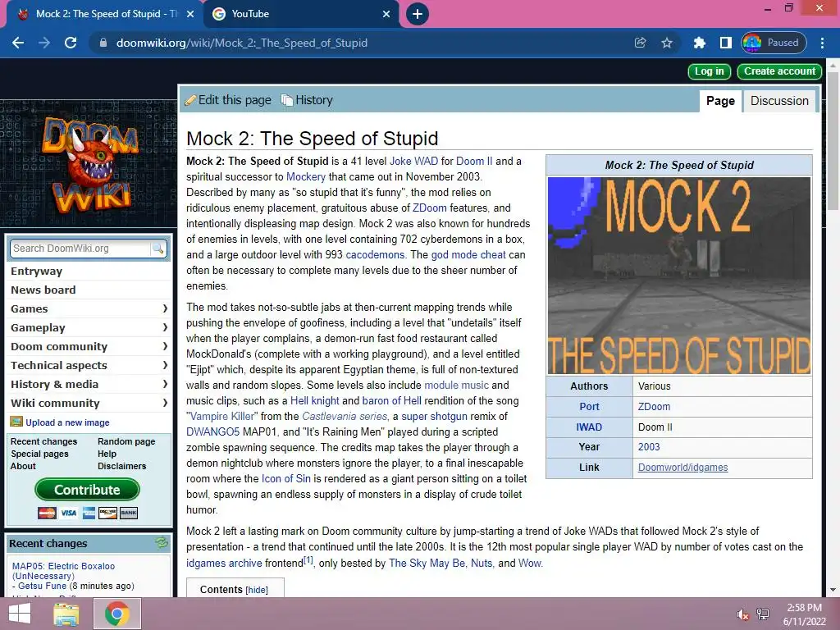The height and width of the screenshot is (630, 840).
Task: Open footnote reference [1]
Action: pyautogui.click(x=308, y=560)
